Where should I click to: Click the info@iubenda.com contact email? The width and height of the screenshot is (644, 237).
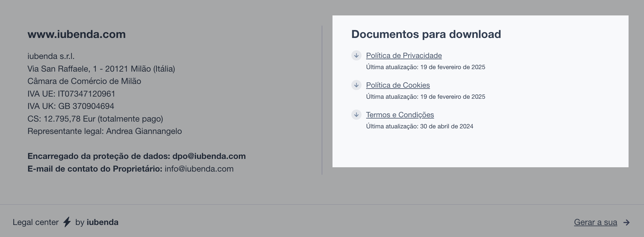pyautogui.click(x=199, y=169)
